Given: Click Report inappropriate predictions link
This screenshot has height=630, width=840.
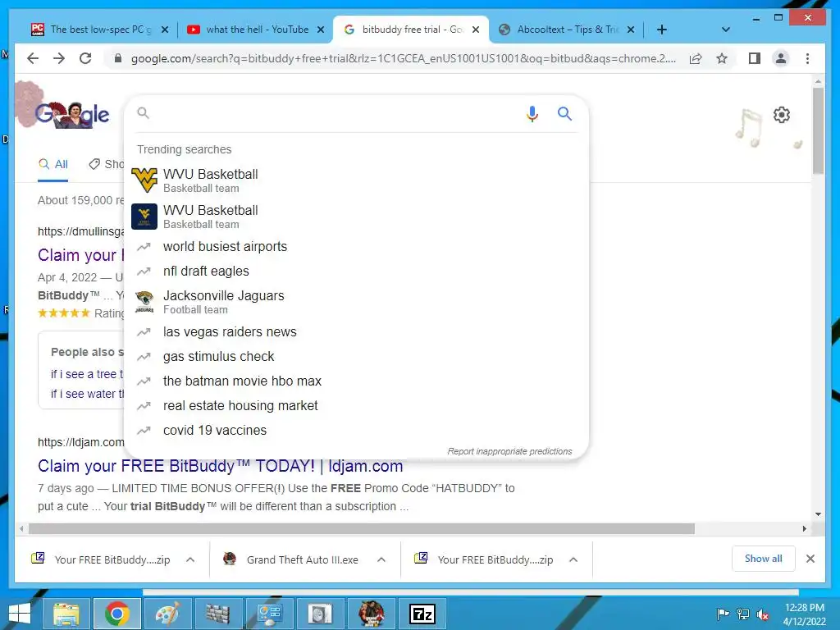Looking at the screenshot, I should point(509,451).
